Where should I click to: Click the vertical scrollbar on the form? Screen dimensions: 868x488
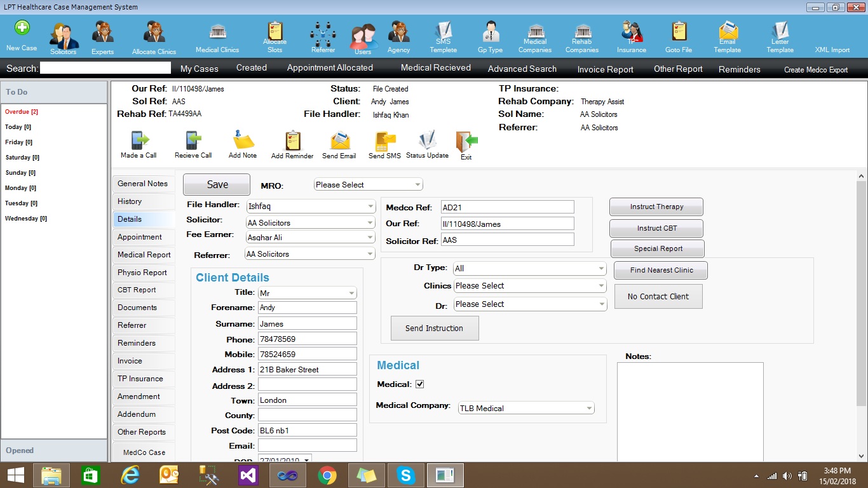[x=861, y=292]
